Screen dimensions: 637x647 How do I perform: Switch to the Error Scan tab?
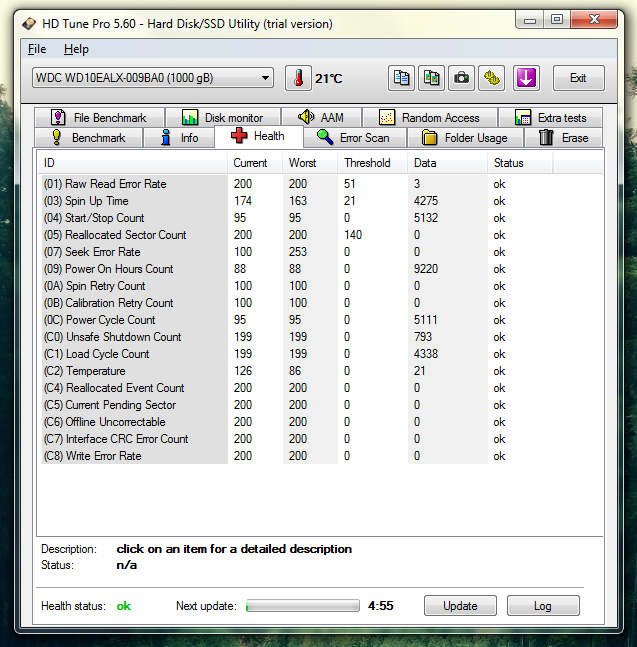click(x=355, y=137)
